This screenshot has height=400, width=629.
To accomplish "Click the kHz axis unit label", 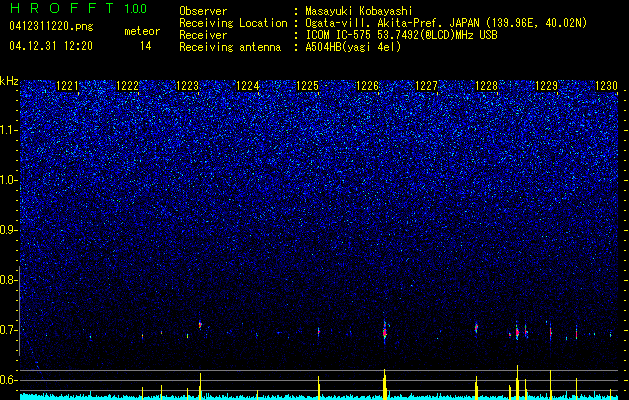I will [9, 81].
